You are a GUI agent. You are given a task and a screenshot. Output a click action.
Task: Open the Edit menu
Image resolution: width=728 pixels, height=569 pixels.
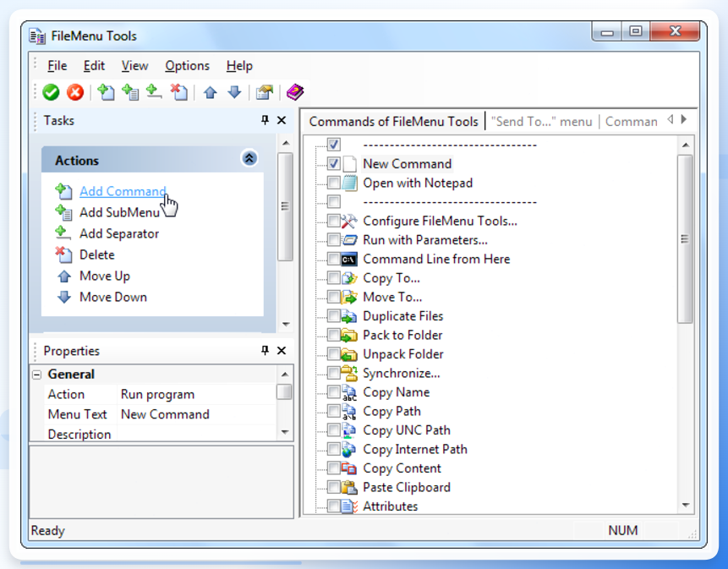94,66
